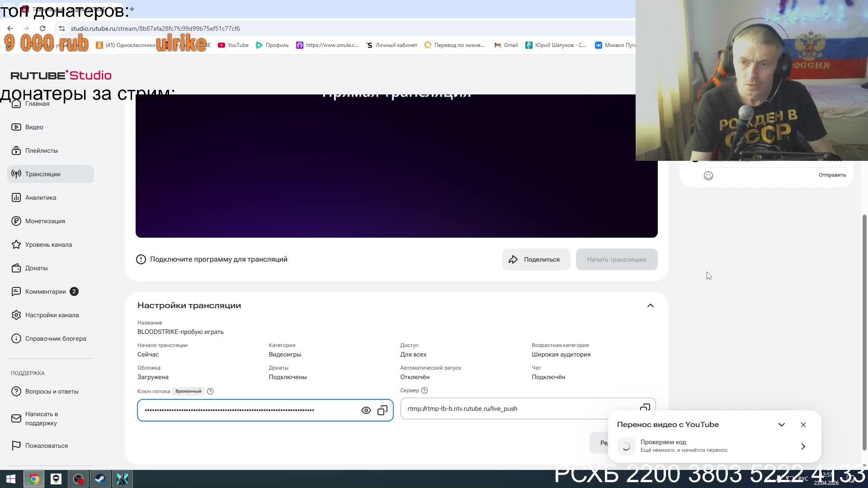This screenshot has height=488, width=868.
Task: Open Комментарии with 2 notifications
Action: tap(45, 291)
